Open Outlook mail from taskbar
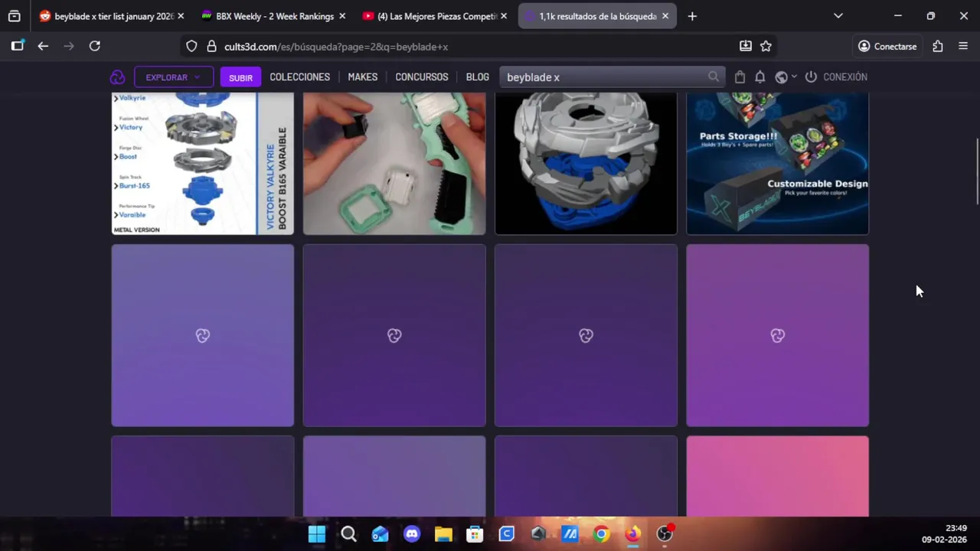This screenshot has height=551, width=980. coord(381,534)
